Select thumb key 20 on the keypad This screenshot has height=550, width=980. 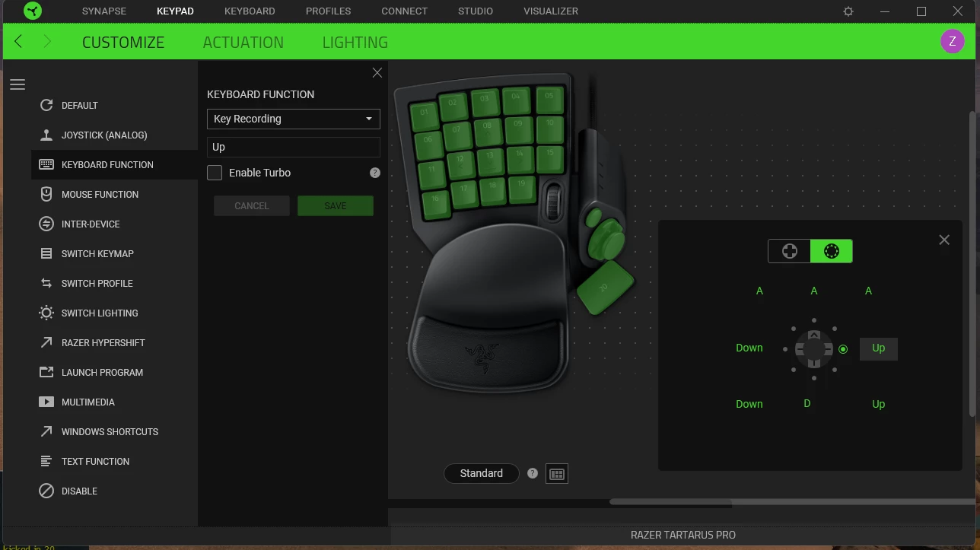(605, 287)
